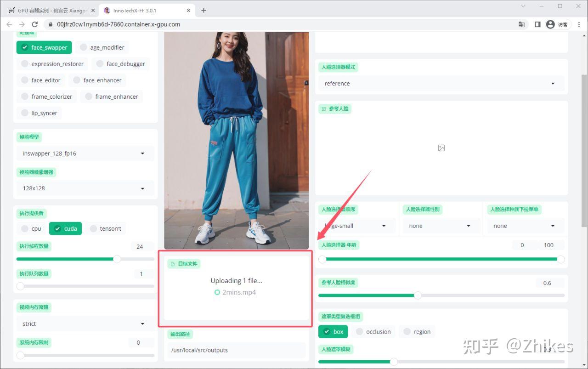This screenshot has height=369, width=588.
Task: Open the 人脸选择种族下拉菜单 dropdown
Action: [x=526, y=226]
